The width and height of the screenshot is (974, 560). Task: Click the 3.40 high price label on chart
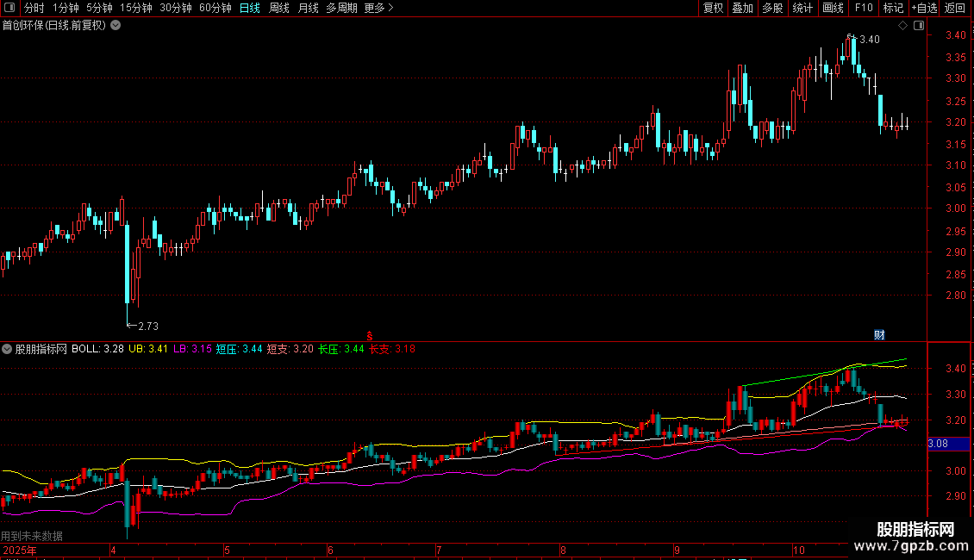tap(870, 39)
